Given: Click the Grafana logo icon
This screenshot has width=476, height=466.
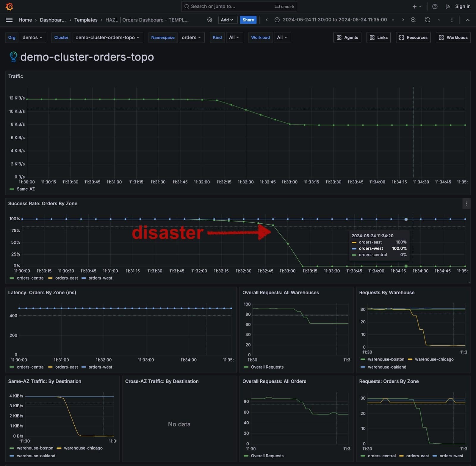Looking at the screenshot, I should (9, 6).
